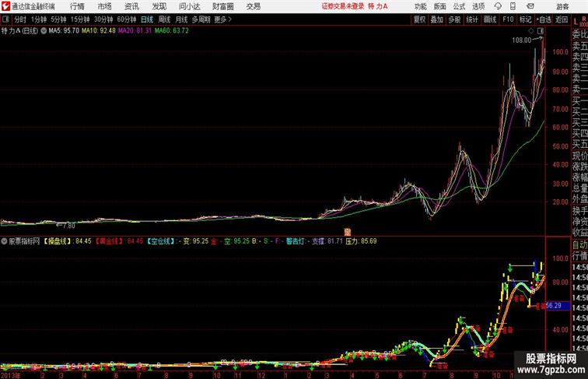Open the 市场 menu

tap(105, 6)
